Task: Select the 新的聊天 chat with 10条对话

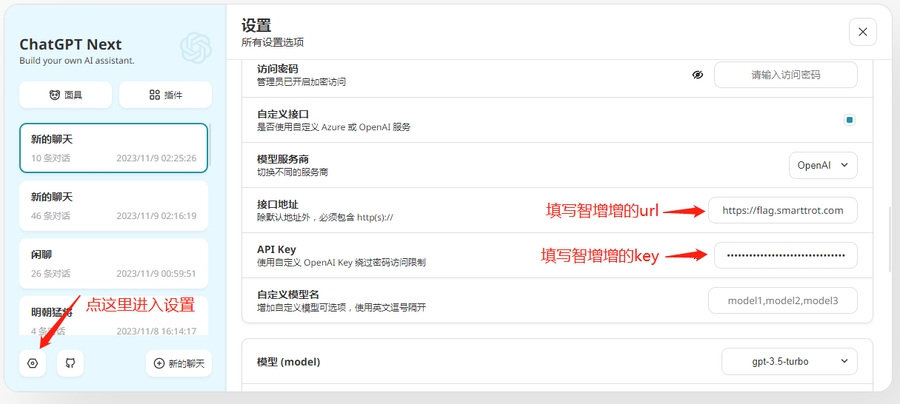Action: point(113,148)
